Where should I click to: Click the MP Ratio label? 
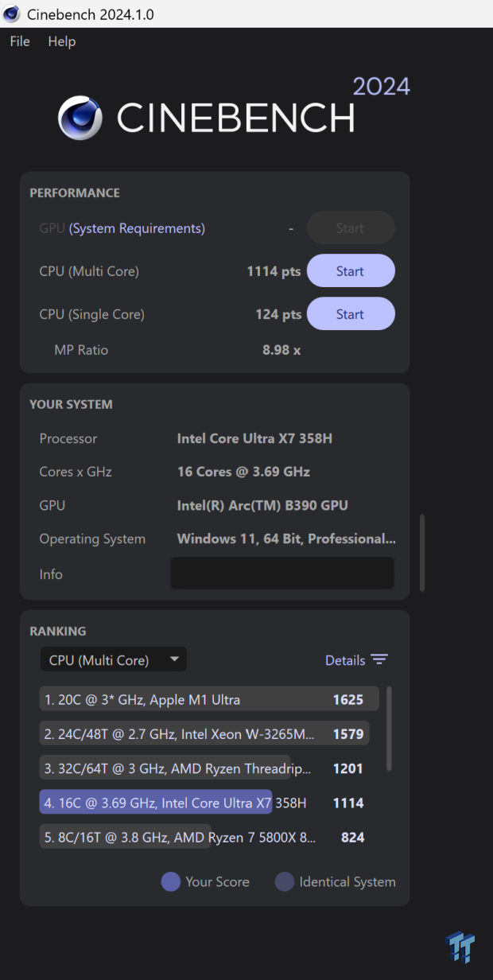(81, 350)
